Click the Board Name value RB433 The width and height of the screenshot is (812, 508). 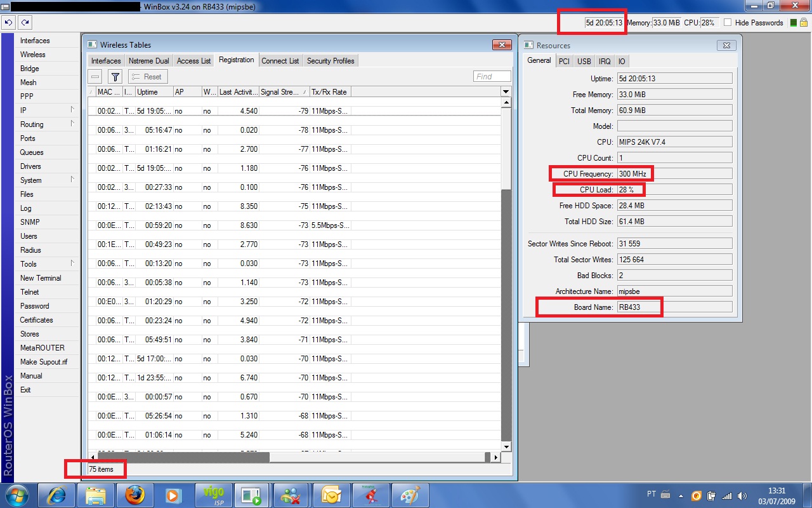click(674, 307)
